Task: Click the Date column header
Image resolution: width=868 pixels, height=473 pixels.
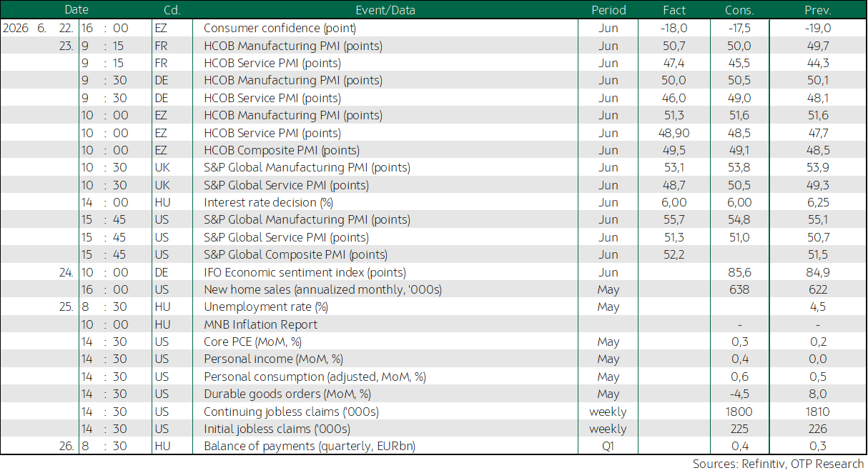Action: (x=77, y=10)
